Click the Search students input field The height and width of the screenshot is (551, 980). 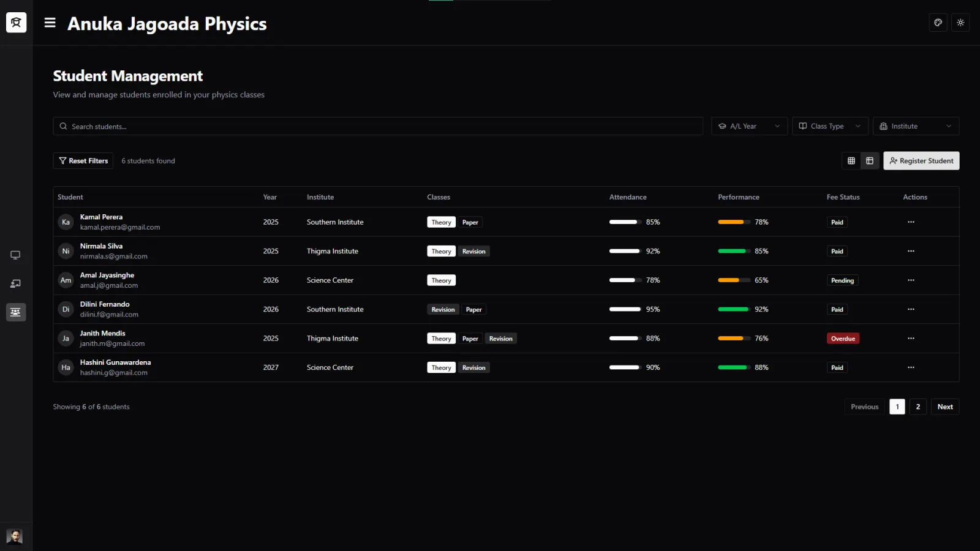(x=378, y=126)
